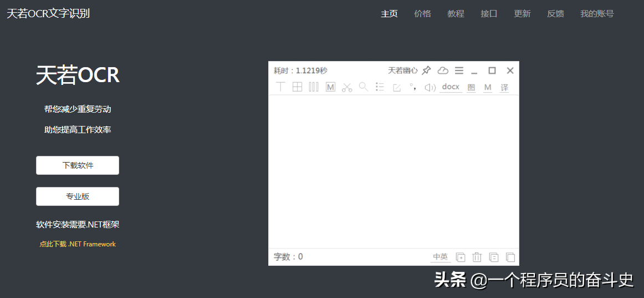Select the T text recognition icon
Viewport: 644px width, 298px height.
coord(280,87)
